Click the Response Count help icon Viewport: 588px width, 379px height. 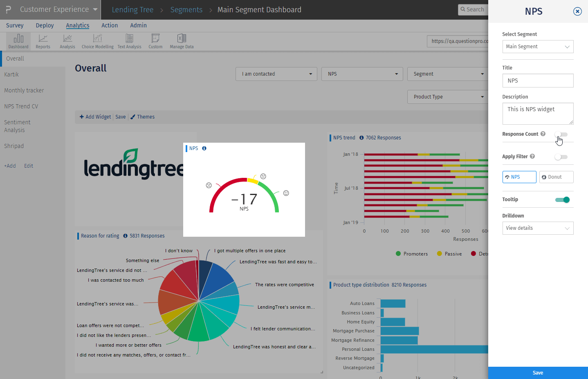[543, 134]
